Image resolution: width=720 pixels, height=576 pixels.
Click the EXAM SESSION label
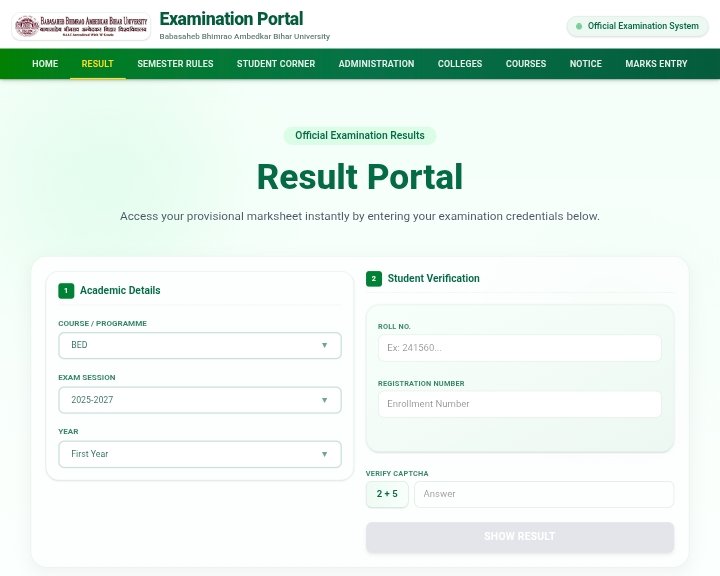(87, 378)
